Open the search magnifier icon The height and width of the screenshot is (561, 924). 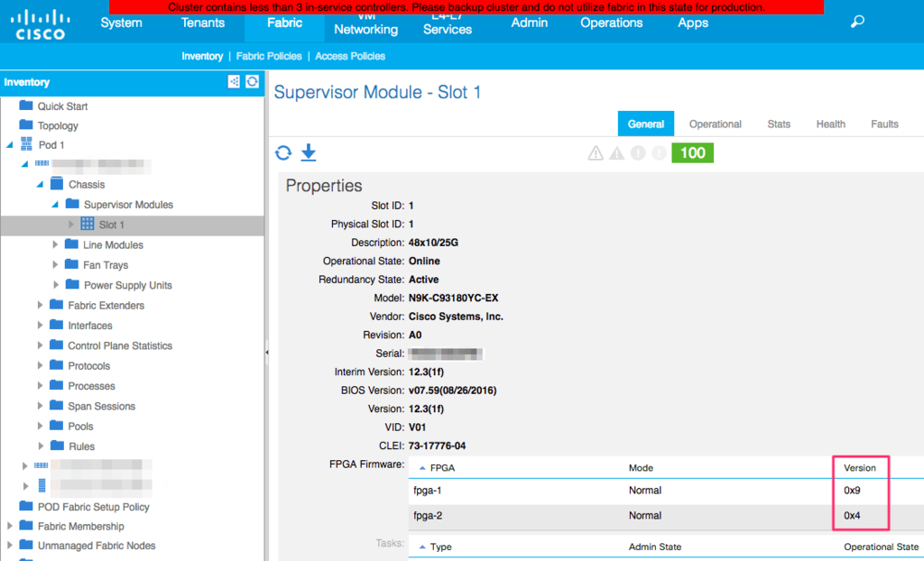(x=857, y=23)
